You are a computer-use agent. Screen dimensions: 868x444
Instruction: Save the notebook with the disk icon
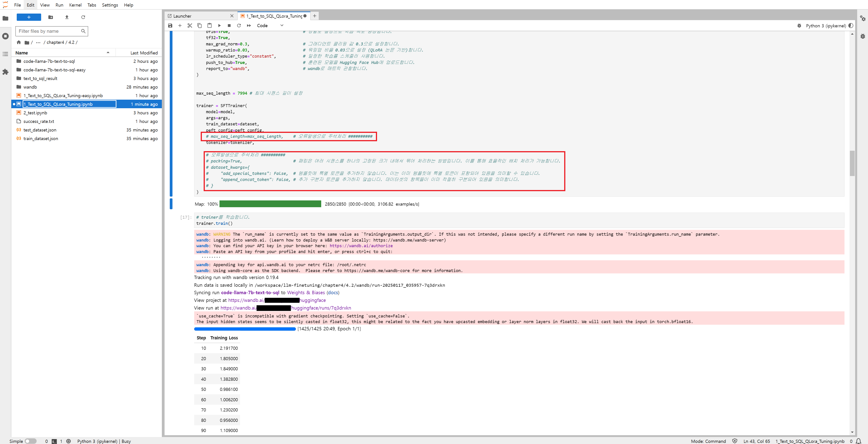click(x=170, y=26)
